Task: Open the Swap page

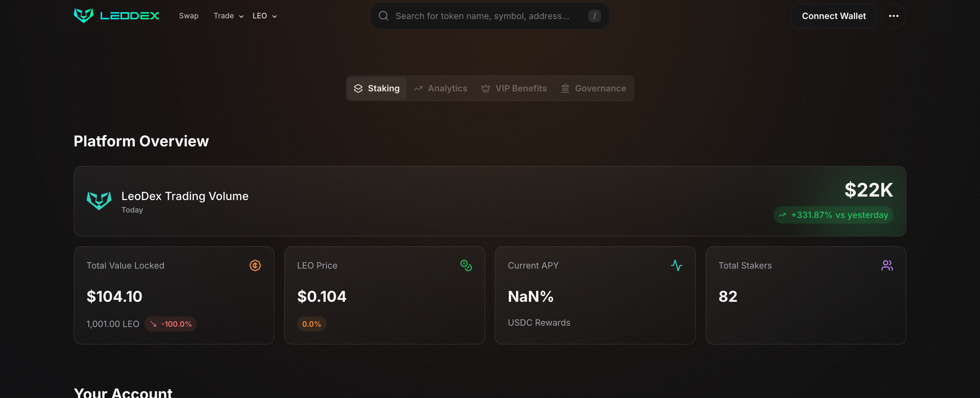Action: coord(189,16)
